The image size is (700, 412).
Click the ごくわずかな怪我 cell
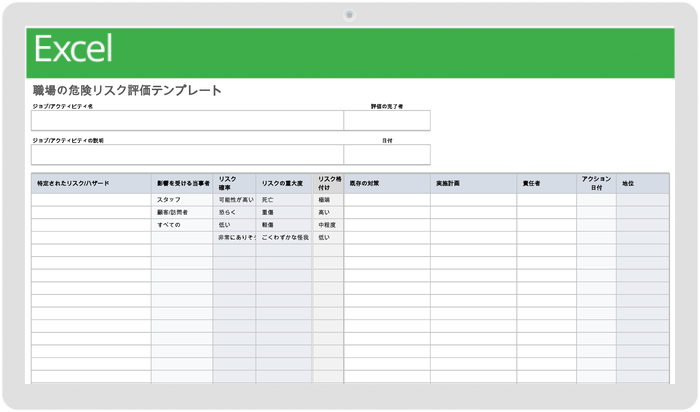284,237
